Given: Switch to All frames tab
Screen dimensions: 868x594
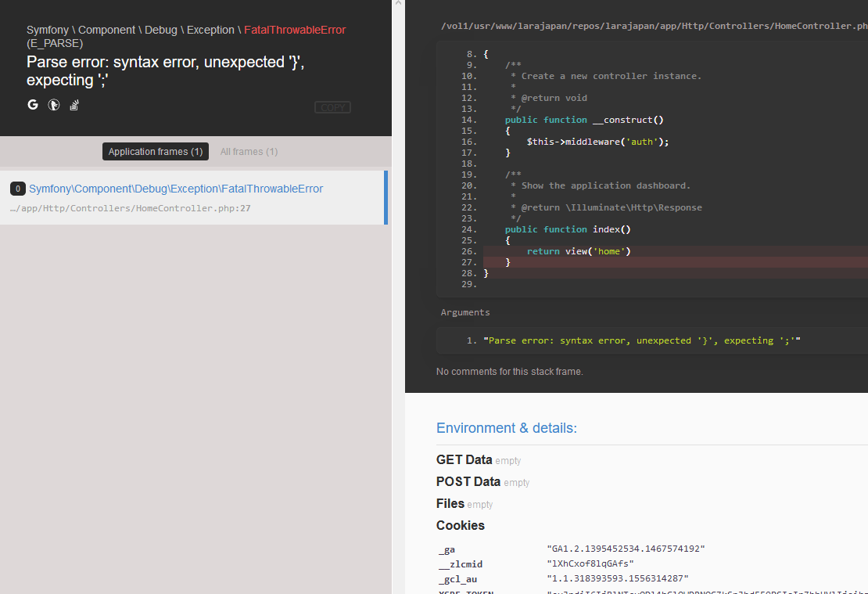Looking at the screenshot, I should (x=249, y=152).
